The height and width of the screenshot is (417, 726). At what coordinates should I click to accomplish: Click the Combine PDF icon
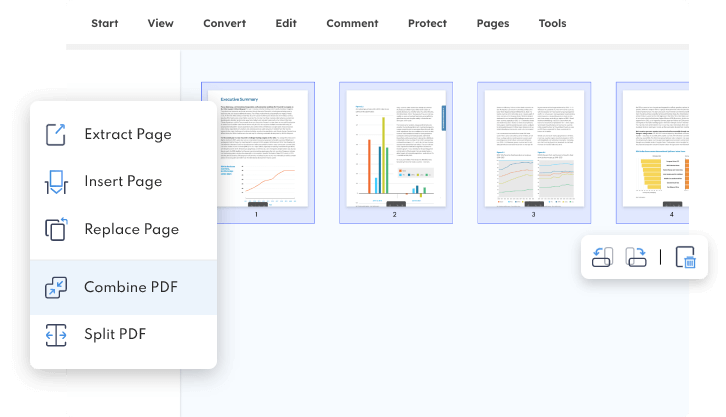56,287
